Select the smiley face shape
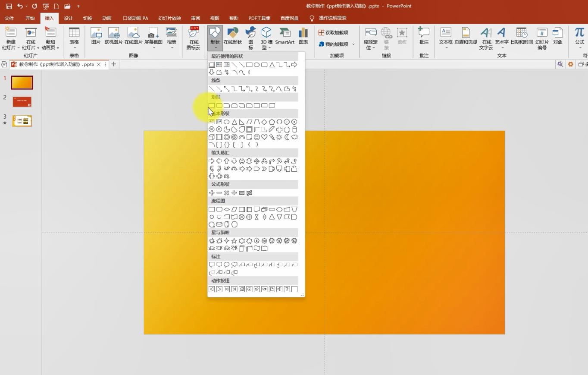 [257, 137]
